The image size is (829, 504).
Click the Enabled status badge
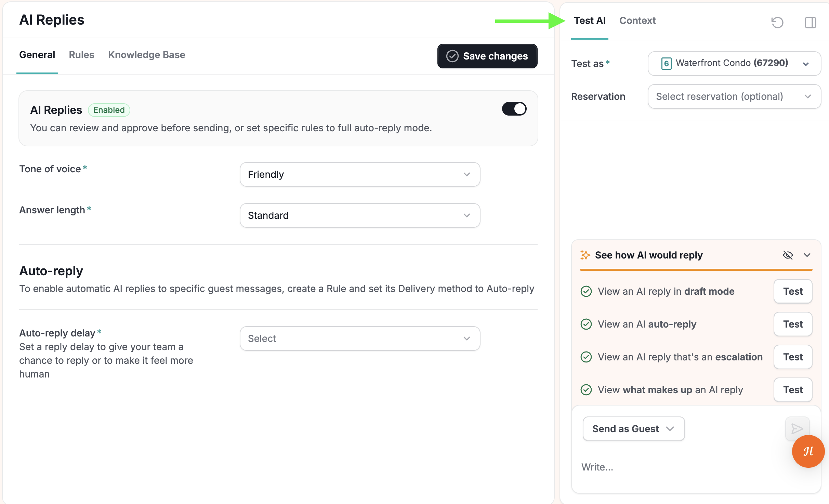(109, 110)
